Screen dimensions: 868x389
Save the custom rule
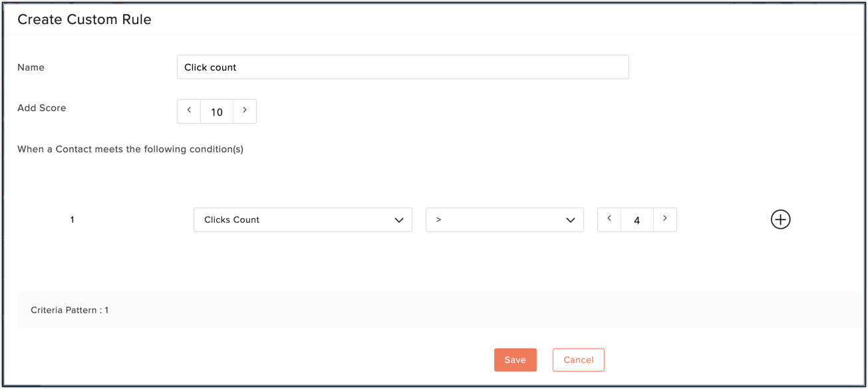(515, 360)
